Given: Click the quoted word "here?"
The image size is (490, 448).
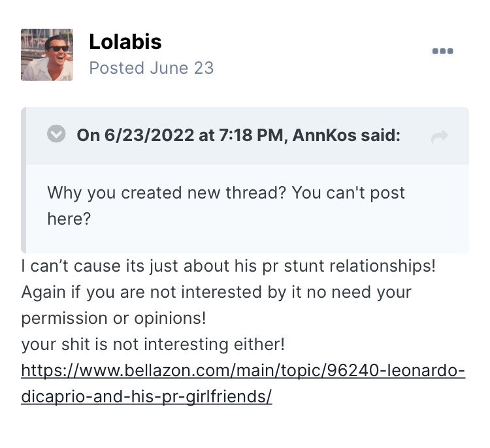Looking at the screenshot, I should pos(69,219).
